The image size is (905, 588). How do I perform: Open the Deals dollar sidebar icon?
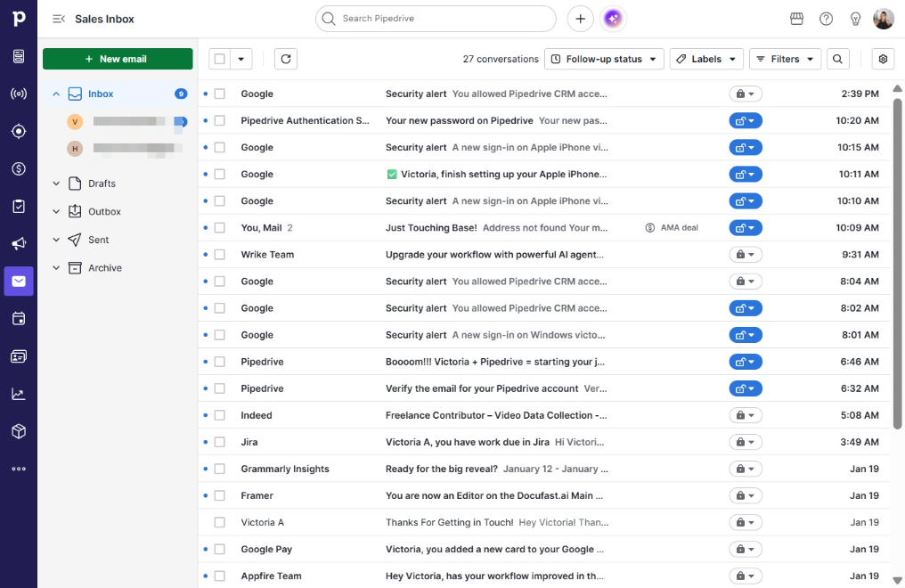tap(19, 168)
